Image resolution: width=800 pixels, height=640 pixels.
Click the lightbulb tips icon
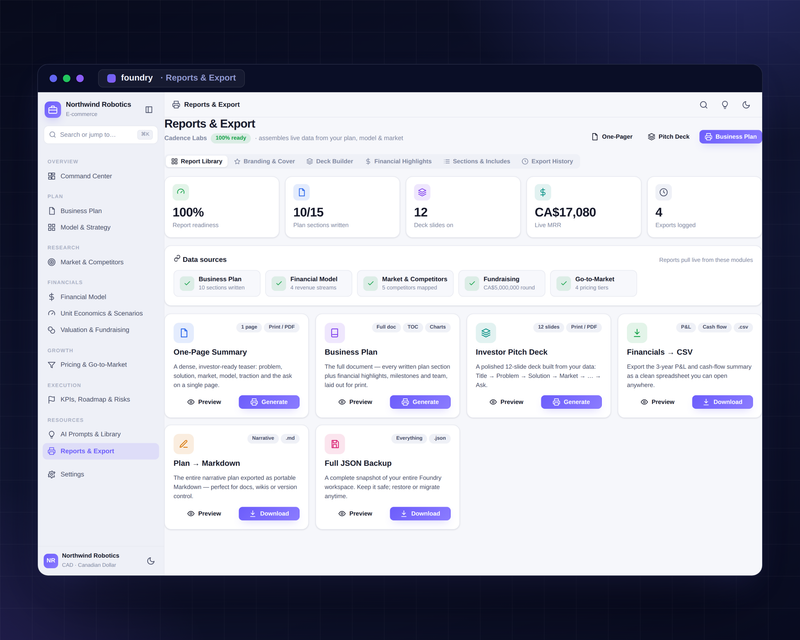click(724, 105)
